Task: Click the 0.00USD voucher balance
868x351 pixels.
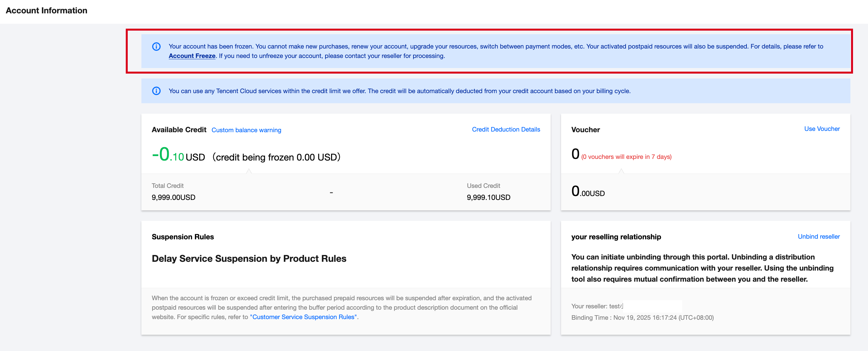Action: click(x=588, y=192)
